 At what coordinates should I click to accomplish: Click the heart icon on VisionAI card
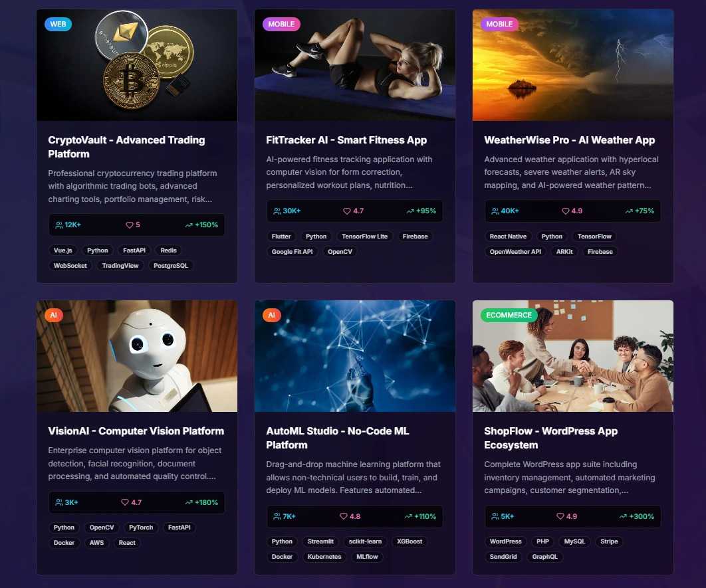125,502
